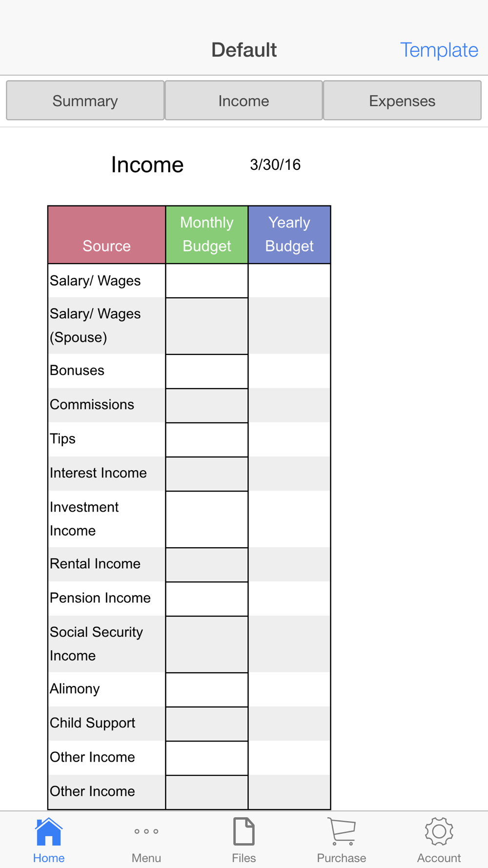Viewport: 488px width, 868px height.
Task: Tap the Template link
Action: pyautogui.click(x=439, y=50)
